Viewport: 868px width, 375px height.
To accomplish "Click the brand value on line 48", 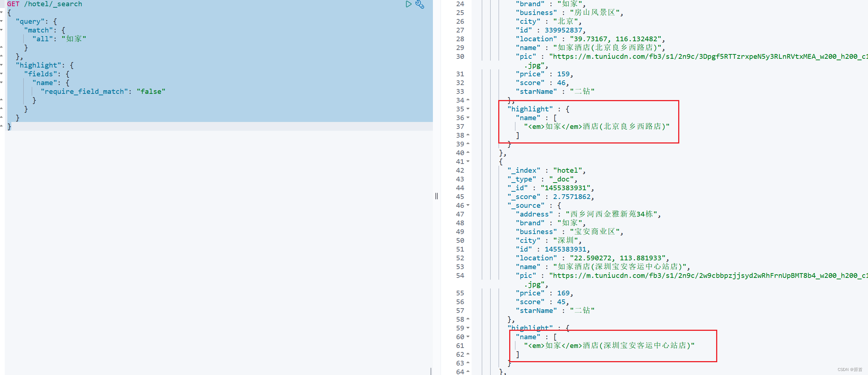I will (570, 223).
